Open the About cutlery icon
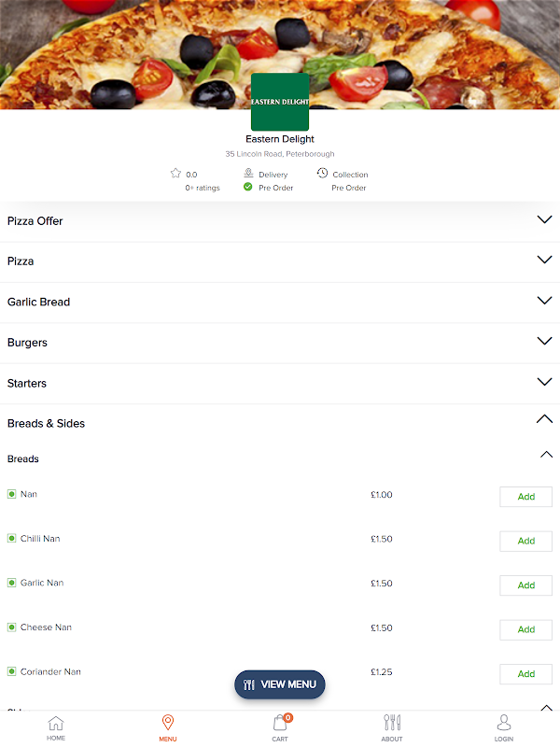This screenshot has width=560, height=747. (x=392, y=724)
